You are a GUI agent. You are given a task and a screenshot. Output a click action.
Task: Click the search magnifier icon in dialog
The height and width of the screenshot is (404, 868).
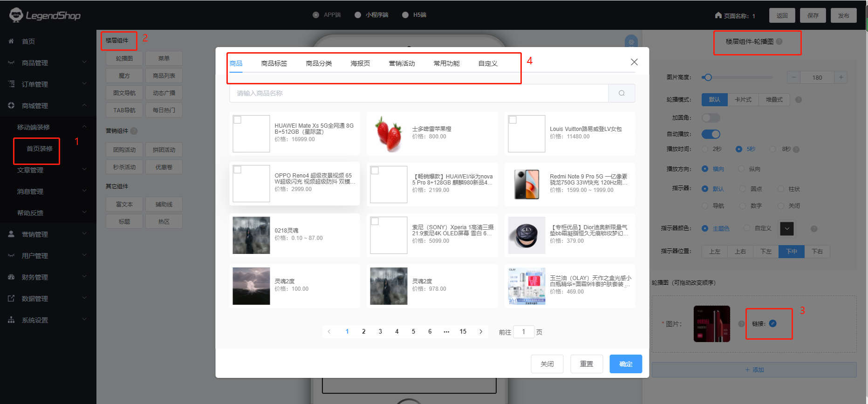[622, 93]
